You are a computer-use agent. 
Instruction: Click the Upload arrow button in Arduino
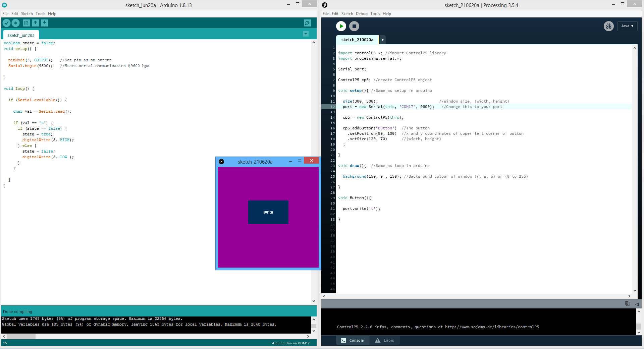pos(16,23)
